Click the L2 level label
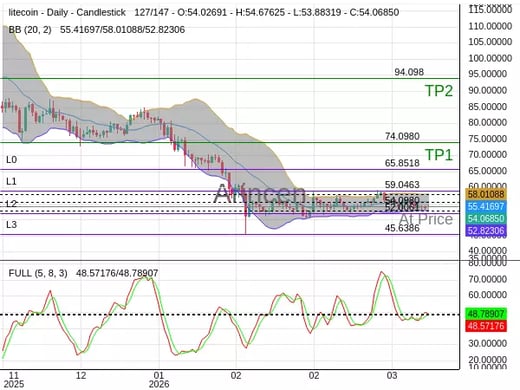 (11, 204)
